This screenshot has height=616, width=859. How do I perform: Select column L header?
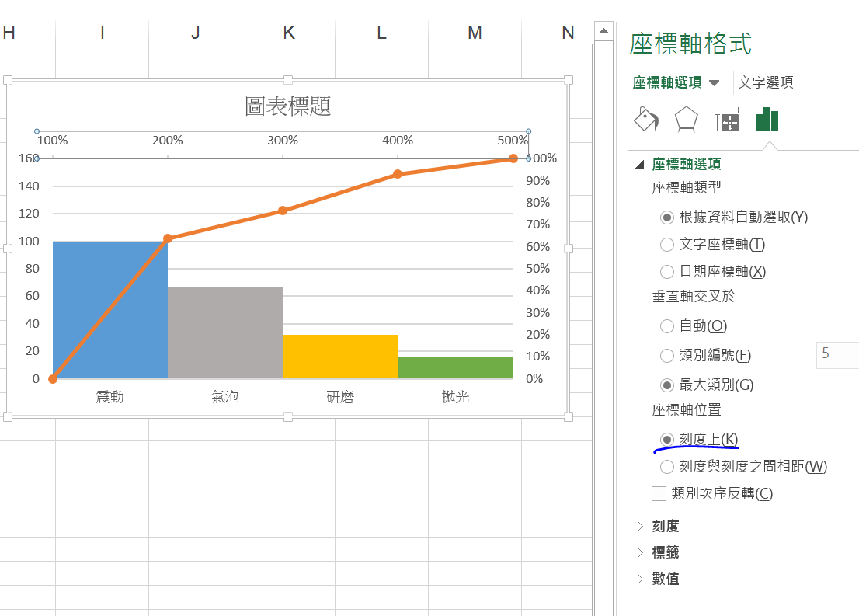(381, 33)
